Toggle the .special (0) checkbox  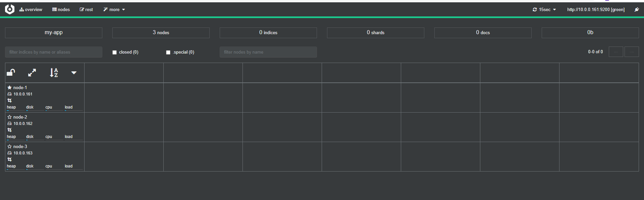click(168, 52)
